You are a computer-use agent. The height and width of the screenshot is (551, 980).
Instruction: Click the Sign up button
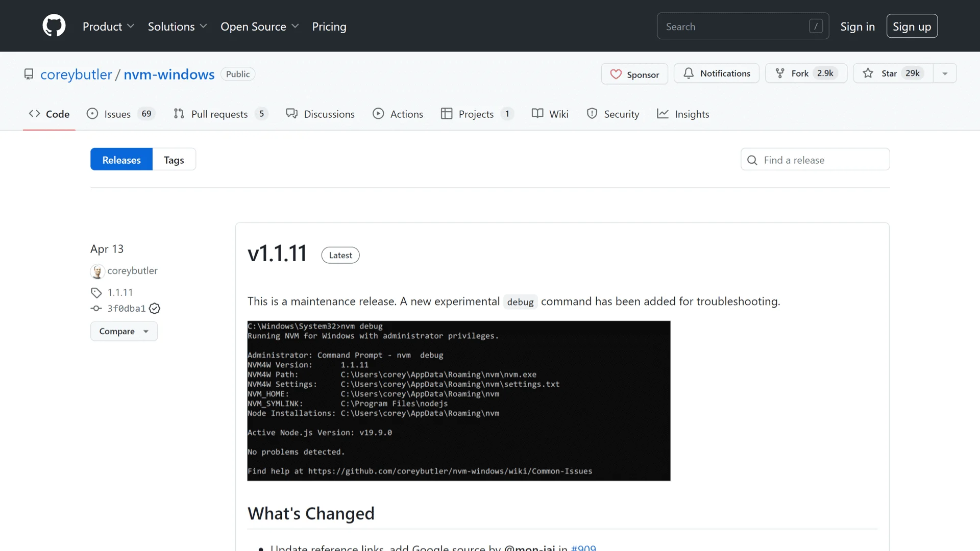tap(912, 26)
